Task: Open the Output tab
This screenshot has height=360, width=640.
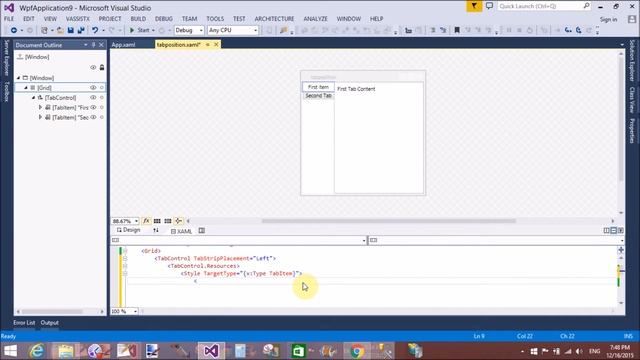Action: 49,322
